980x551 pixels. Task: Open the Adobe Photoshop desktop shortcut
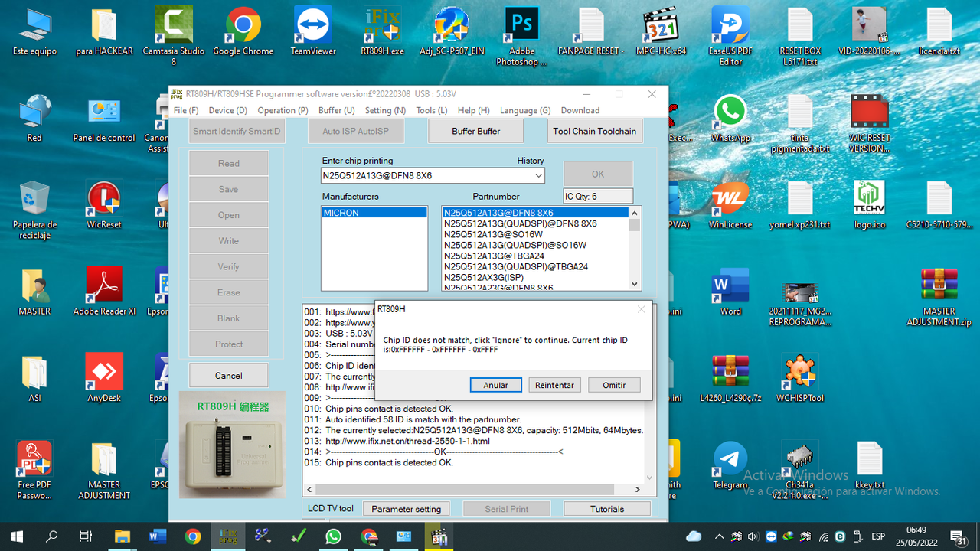click(521, 34)
